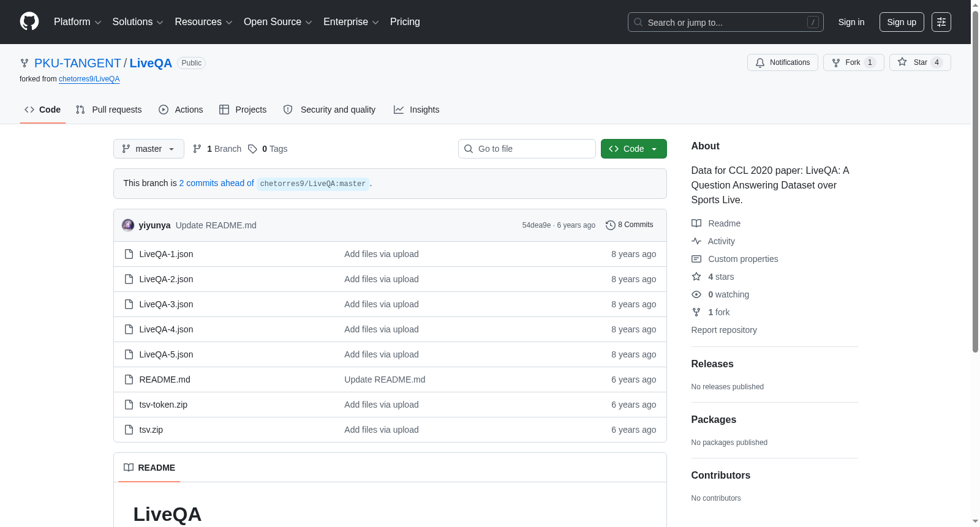Open the Releases heading link
The image size is (980, 527).
712,364
